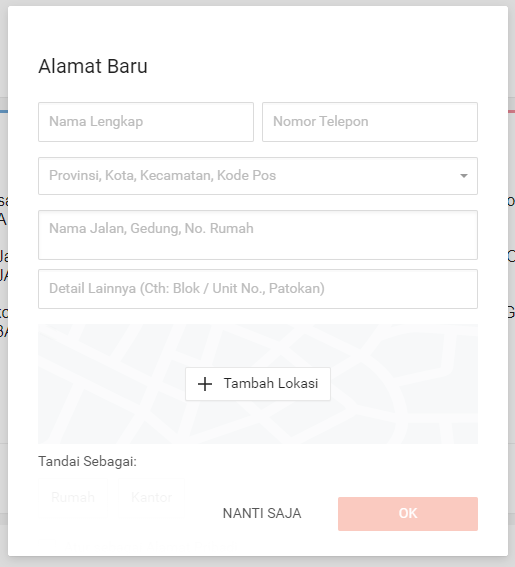Click the Tambah Lokasi text label
This screenshot has width=515, height=567.
[271, 383]
